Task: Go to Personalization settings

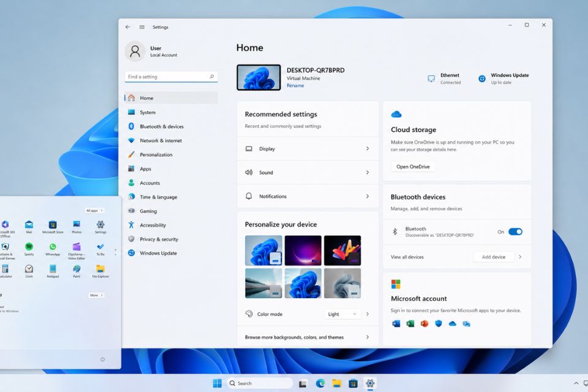Action: tap(171, 154)
